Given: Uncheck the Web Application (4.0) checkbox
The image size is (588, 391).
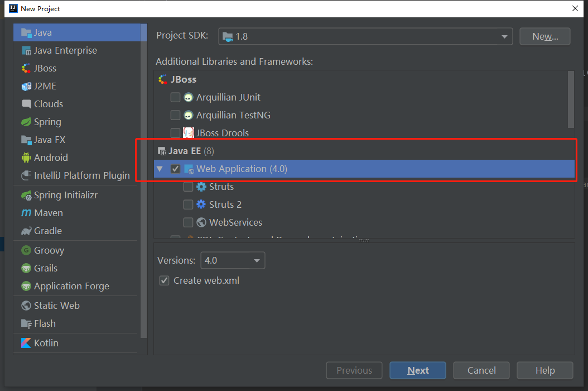Looking at the screenshot, I should click(x=175, y=169).
